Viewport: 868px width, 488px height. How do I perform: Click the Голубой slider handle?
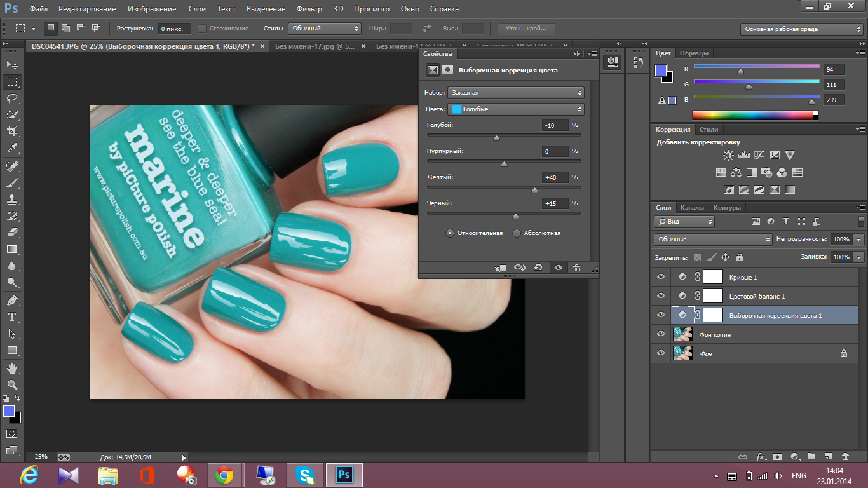point(496,137)
